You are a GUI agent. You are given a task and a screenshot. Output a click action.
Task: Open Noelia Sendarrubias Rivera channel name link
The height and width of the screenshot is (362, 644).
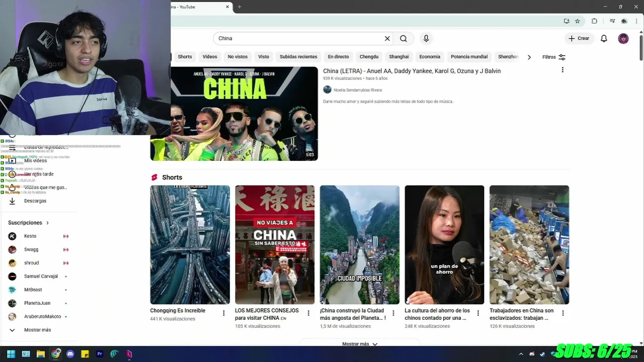click(x=358, y=90)
